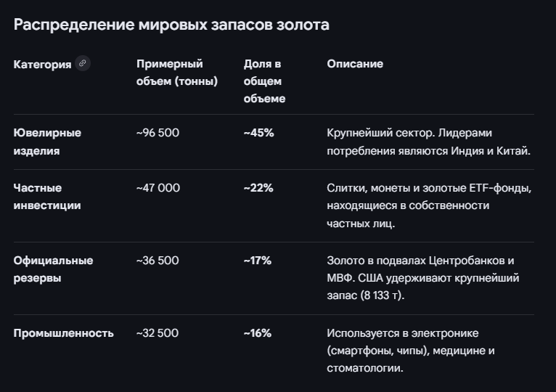Click the description about Центробанков и МВФ
Screen dimensions: 556x392
(423, 278)
